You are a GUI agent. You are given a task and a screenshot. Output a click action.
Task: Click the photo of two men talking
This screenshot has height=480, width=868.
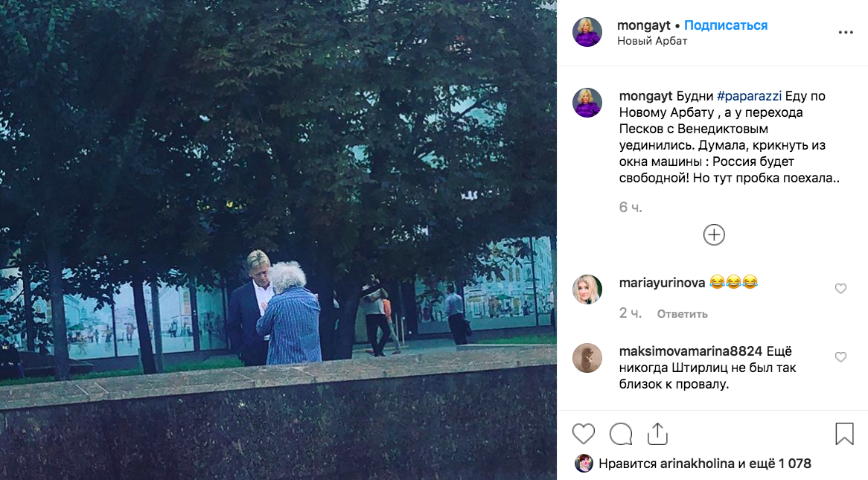[x=278, y=240]
